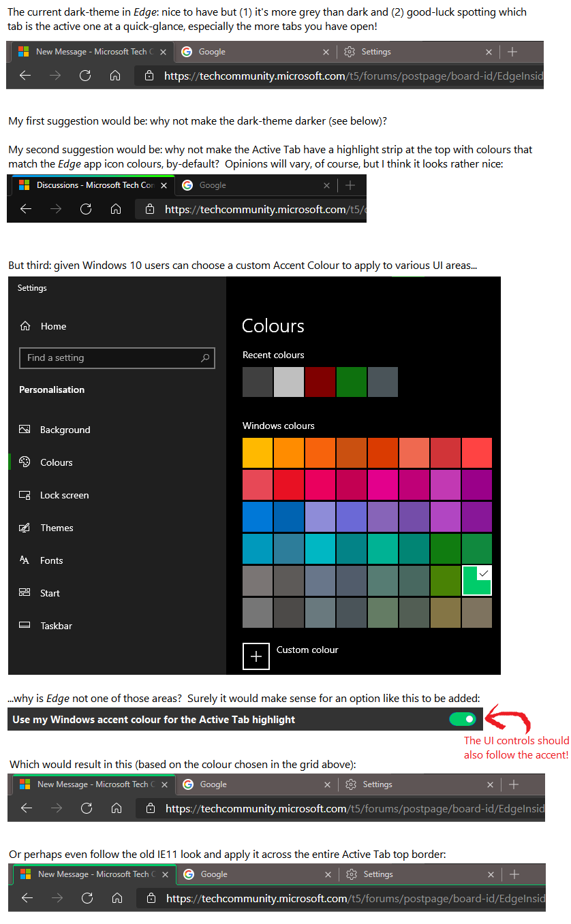Click the gear icon on the Settings browser tab
This screenshot has width=571, height=924.
point(350,51)
